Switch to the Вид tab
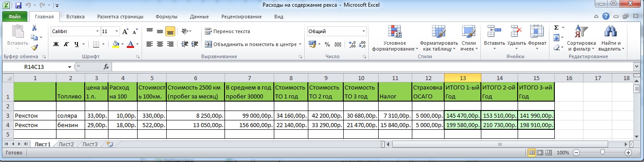Image resolution: width=644 pixels, height=162 pixels. point(278,17)
